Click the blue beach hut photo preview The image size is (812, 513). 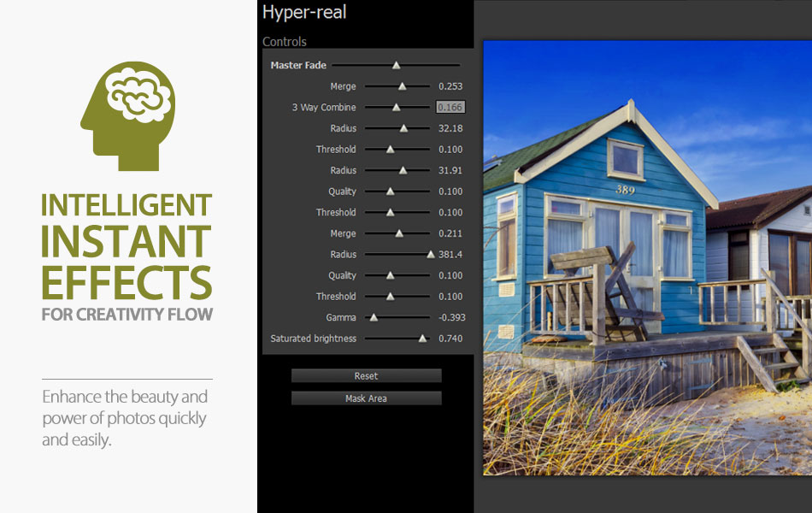coord(647,256)
